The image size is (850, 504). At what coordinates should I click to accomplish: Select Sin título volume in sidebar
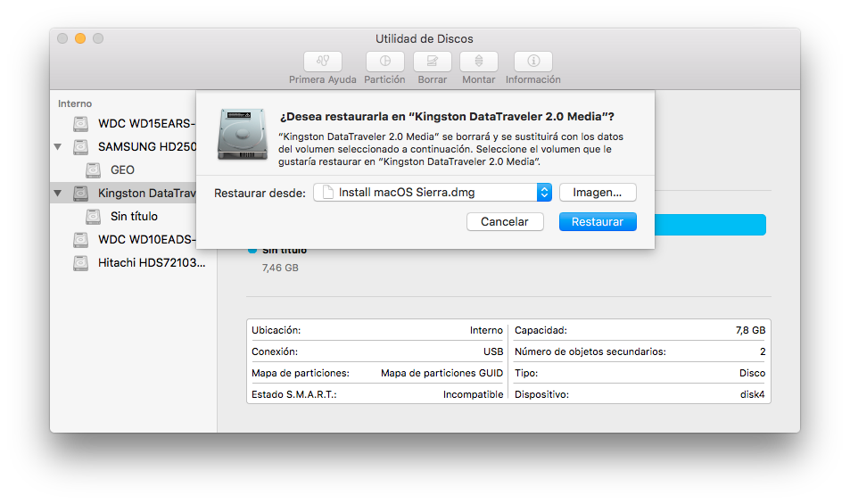(x=134, y=216)
